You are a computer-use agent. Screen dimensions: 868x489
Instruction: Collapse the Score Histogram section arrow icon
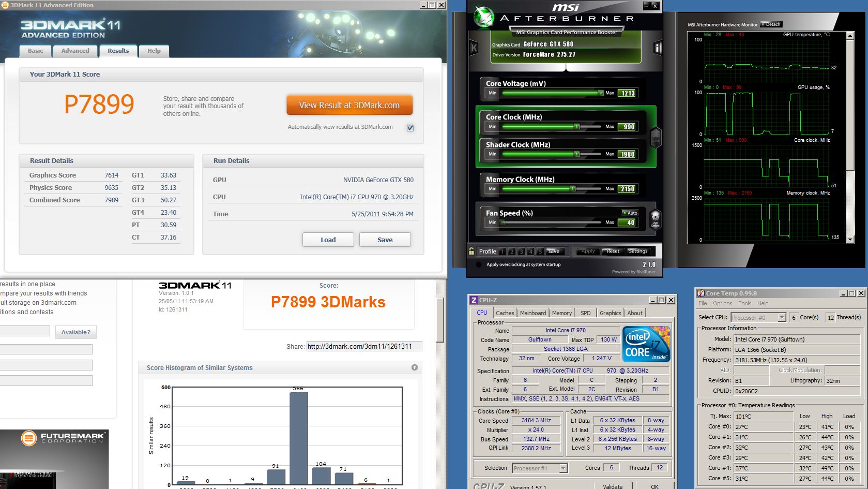tap(414, 367)
